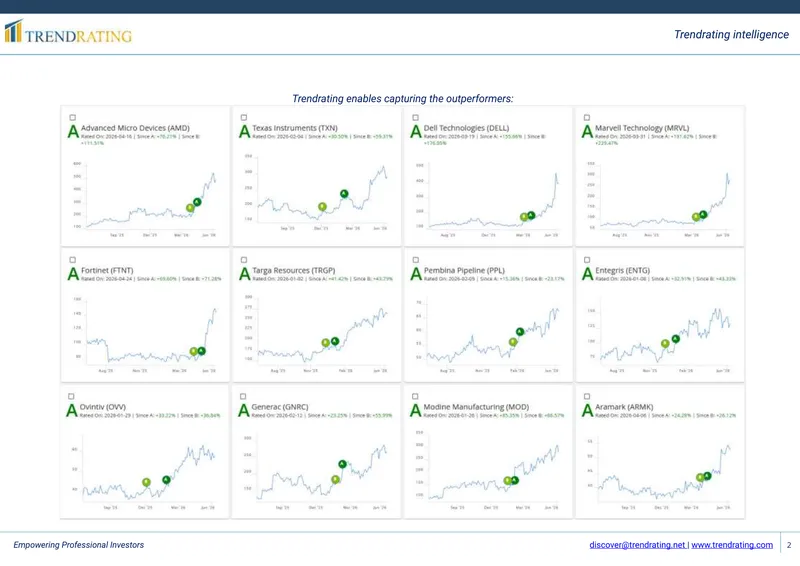Click dark green A marker on MRVL chart
The width and height of the screenshot is (800, 566).
pos(703,214)
